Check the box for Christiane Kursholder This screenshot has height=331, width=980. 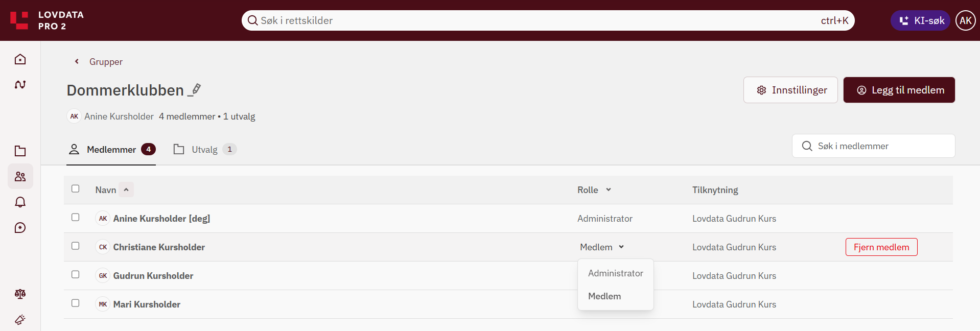[x=76, y=246]
